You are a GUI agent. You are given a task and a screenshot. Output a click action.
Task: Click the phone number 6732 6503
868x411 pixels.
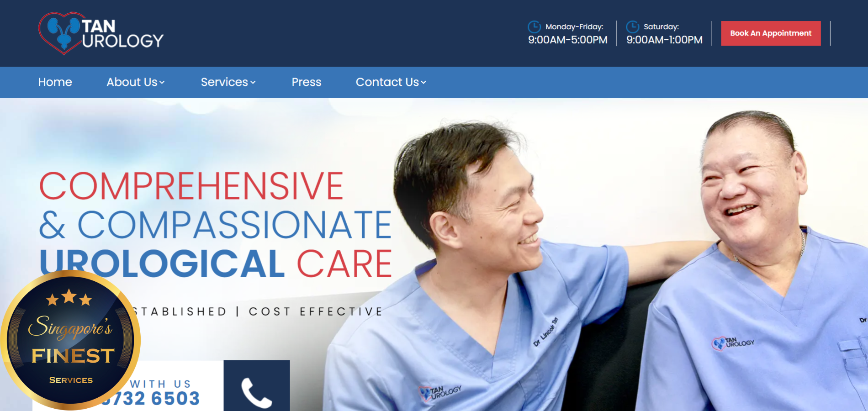(x=150, y=399)
